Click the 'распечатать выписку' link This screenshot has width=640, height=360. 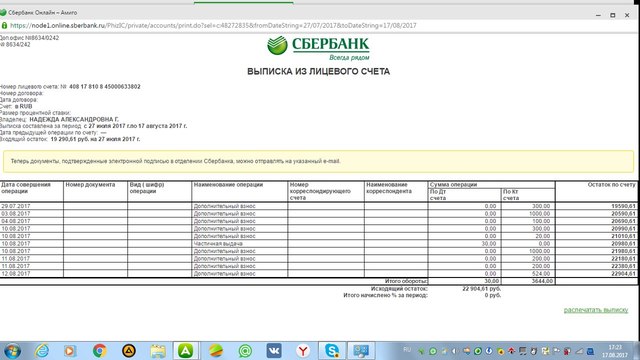(x=596, y=310)
